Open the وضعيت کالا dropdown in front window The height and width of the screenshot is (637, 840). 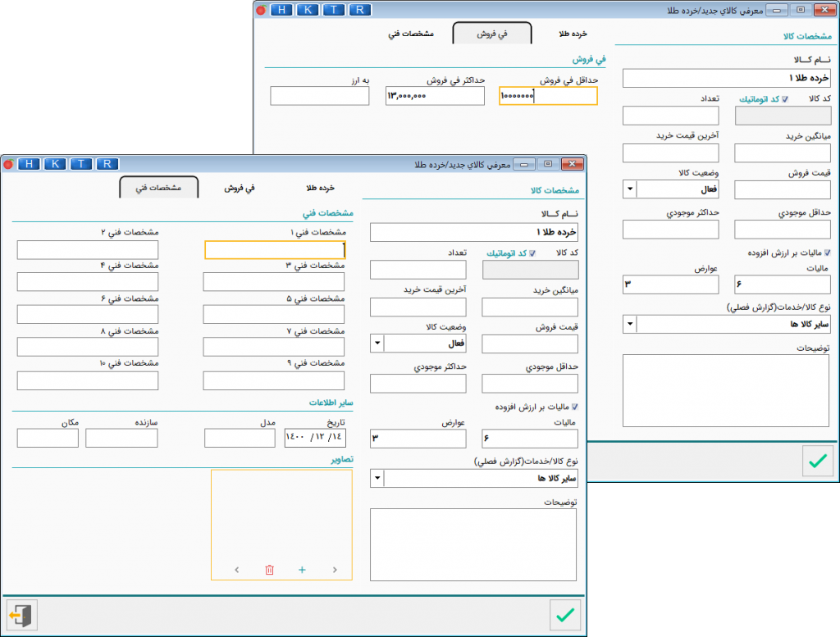click(x=377, y=344)
